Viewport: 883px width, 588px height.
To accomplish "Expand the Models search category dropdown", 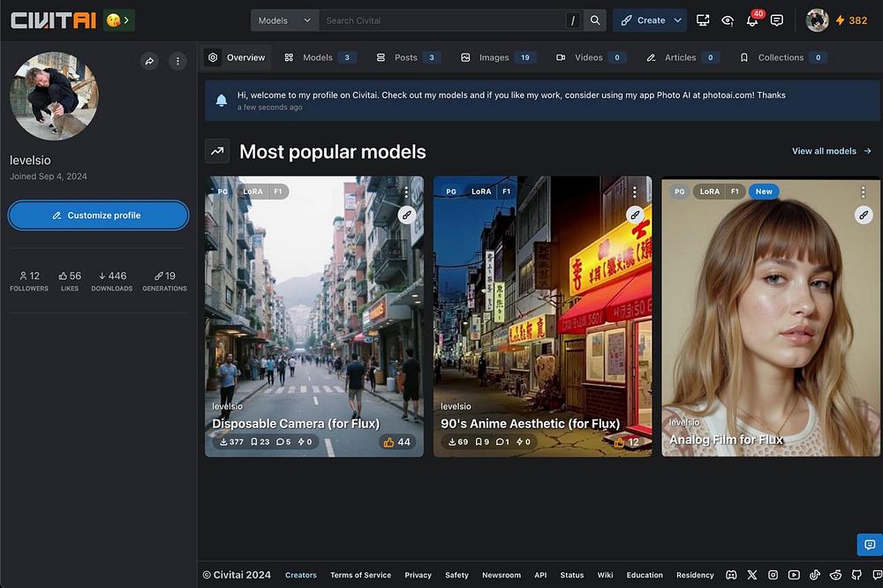I will [x=284, y=20].
